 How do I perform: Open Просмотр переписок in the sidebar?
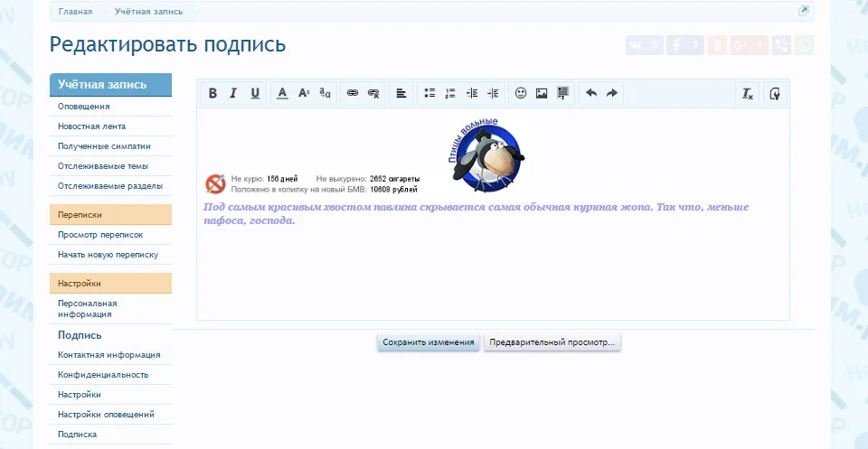coord(110,235)
